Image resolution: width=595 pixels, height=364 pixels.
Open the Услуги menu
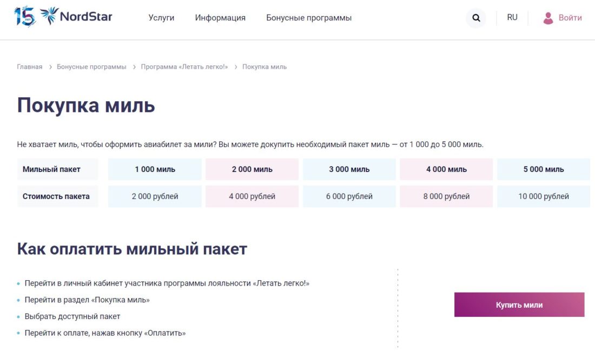[x=161, y=18]
